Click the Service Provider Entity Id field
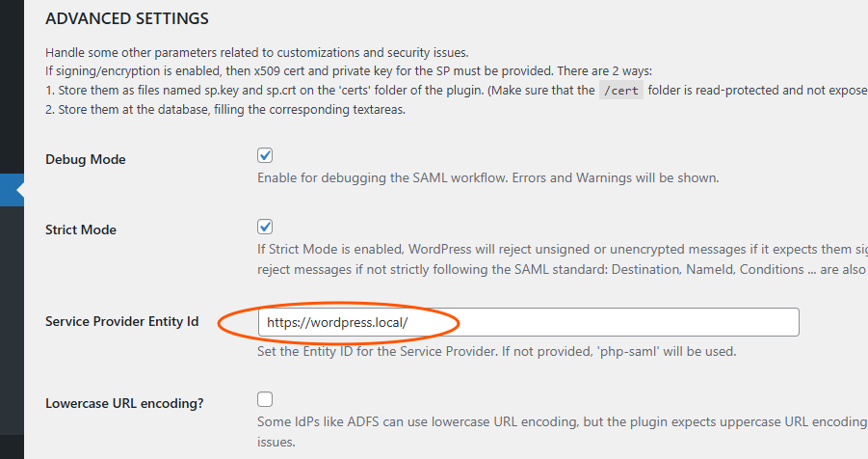868x459 pixels. (x=528, y=322)
